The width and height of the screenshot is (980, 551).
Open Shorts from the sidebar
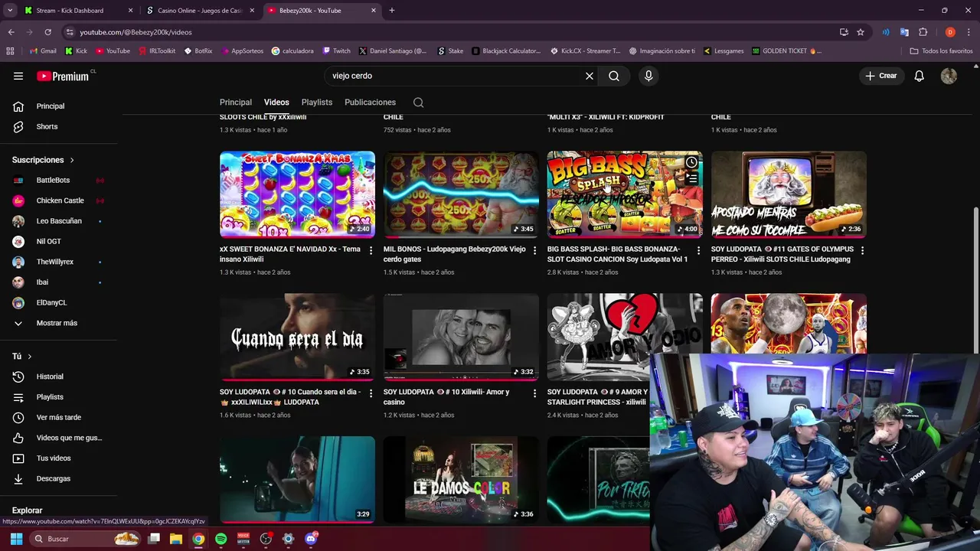point(47,126)
